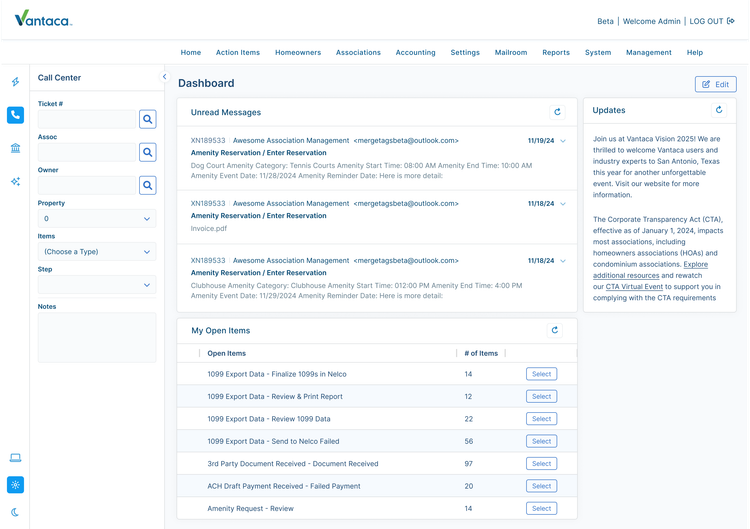750x529 pixels.
Task: Open the bank building sidebar icon
Action: pos(15,148)
